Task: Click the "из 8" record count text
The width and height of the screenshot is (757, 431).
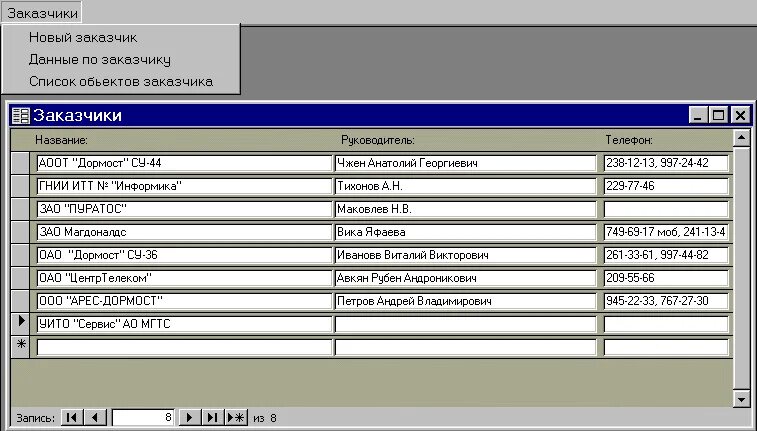Action: tap(265, 418)
